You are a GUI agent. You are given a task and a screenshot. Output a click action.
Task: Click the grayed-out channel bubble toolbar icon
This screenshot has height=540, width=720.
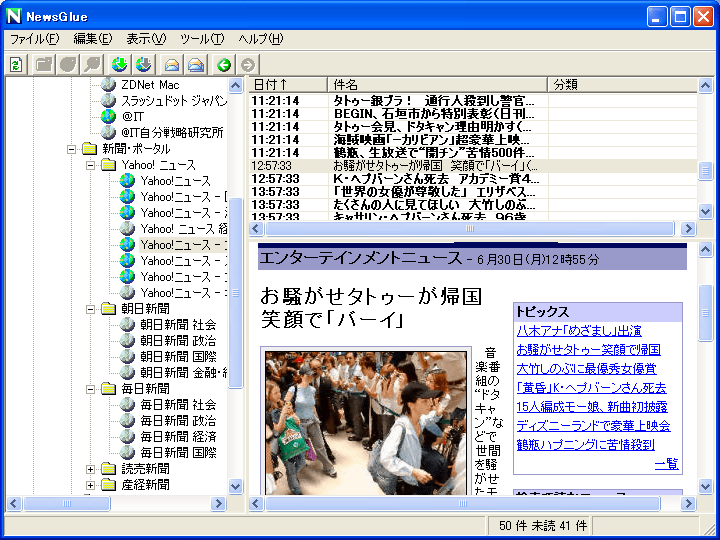pos(68,65)
